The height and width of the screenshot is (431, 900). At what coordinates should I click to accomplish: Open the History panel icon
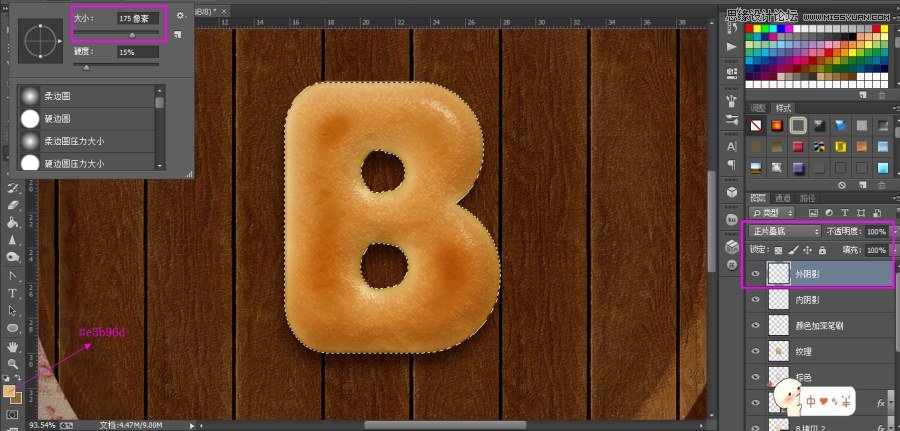(x=732, y=27)
